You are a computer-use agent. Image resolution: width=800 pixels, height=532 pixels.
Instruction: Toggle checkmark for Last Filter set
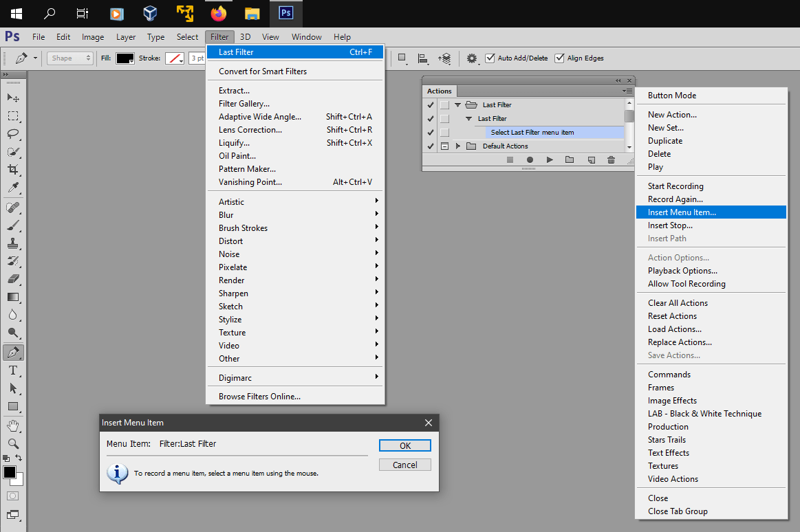[431, 105]
